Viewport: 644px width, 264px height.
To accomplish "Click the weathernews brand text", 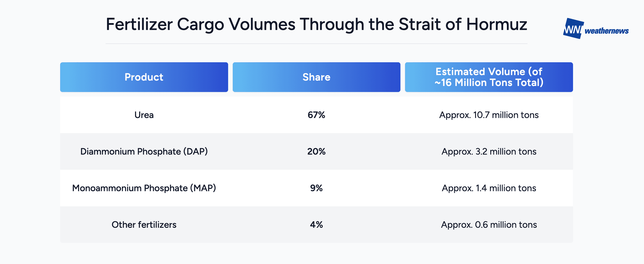I will click(x=607, y=31).
